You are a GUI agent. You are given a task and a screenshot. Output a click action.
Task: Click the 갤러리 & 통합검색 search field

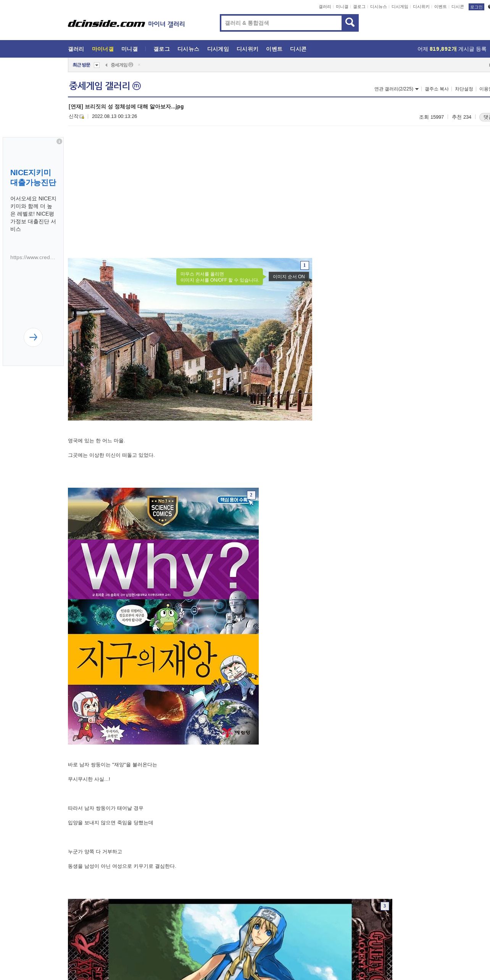[x=281, y=23]
